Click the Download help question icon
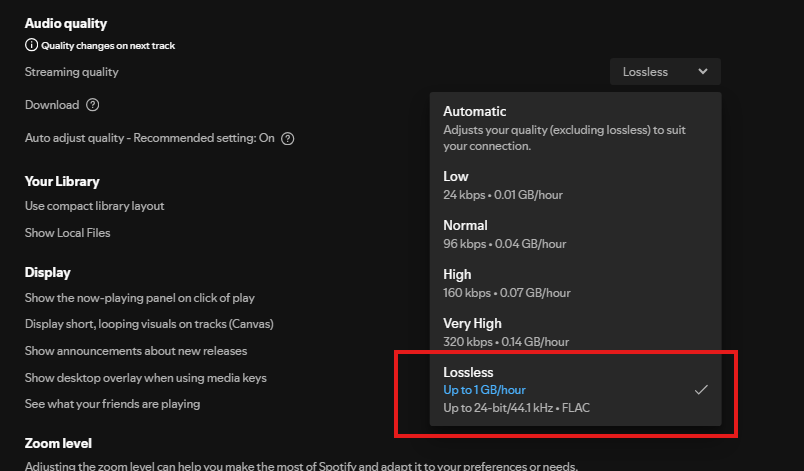The height and width of the screenshot is (471, 804). 93,105
